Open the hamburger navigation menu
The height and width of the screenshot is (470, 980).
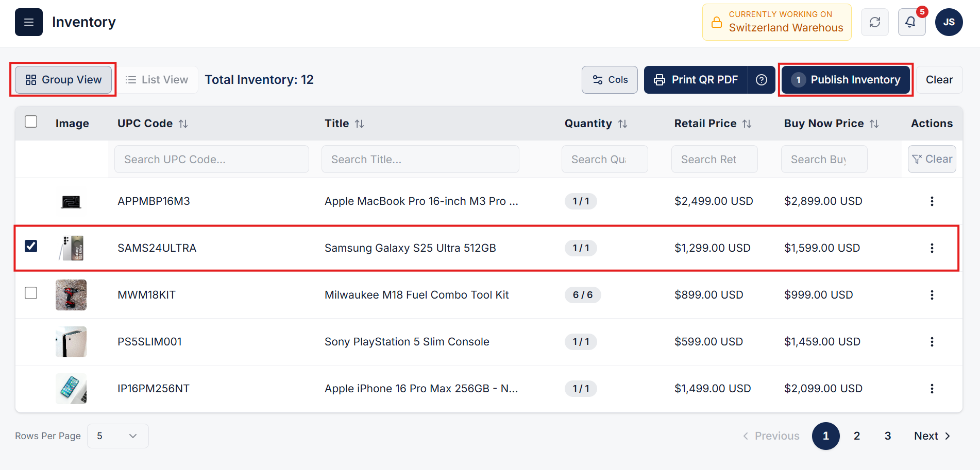tap(29, 22)
